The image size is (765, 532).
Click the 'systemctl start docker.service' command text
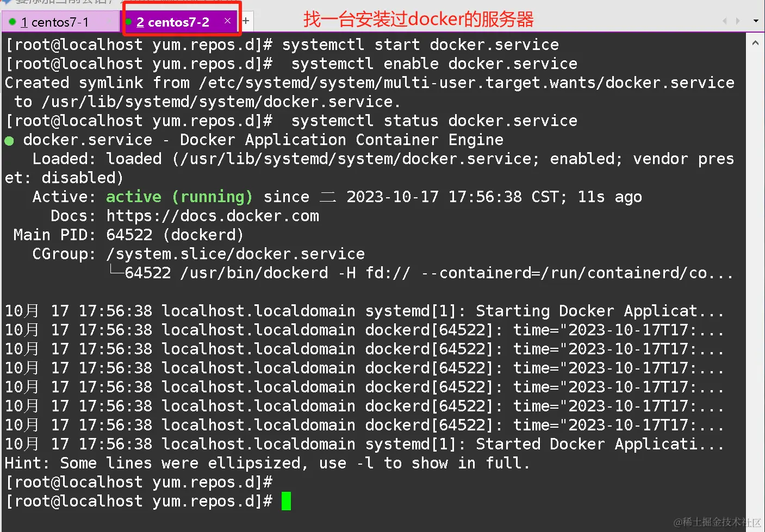tap(420, 45)
